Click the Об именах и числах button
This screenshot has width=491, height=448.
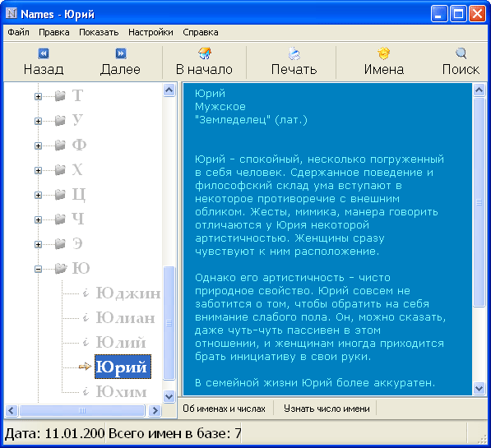coord(225,409)
